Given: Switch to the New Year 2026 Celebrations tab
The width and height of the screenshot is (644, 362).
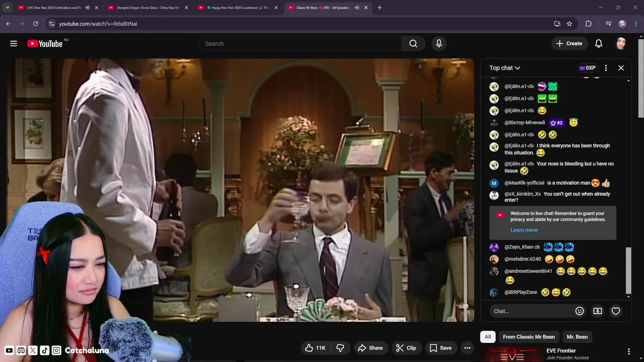Looking at the screenshot, I should pyautogui.click(x=54, y=8).
